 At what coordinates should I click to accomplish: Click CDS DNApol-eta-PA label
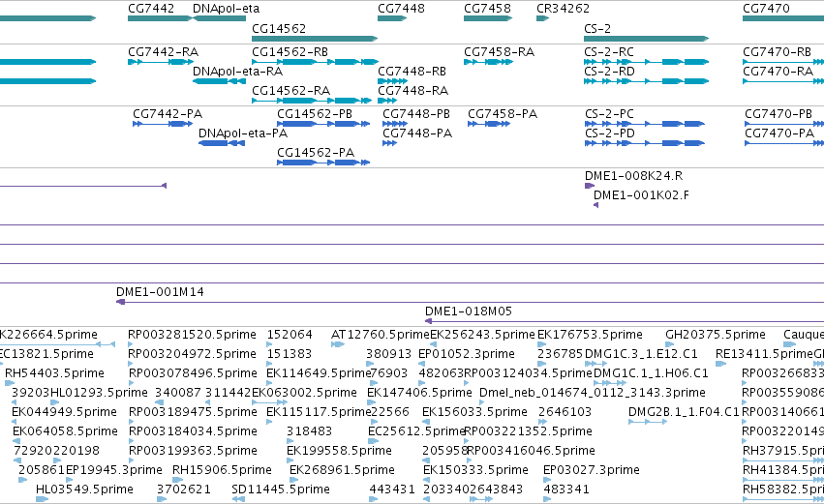click(243, 133)
